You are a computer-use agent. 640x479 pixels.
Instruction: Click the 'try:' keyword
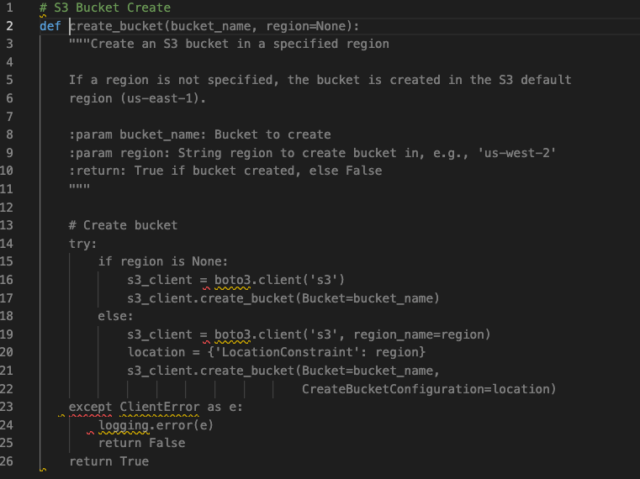pos(83,243)
